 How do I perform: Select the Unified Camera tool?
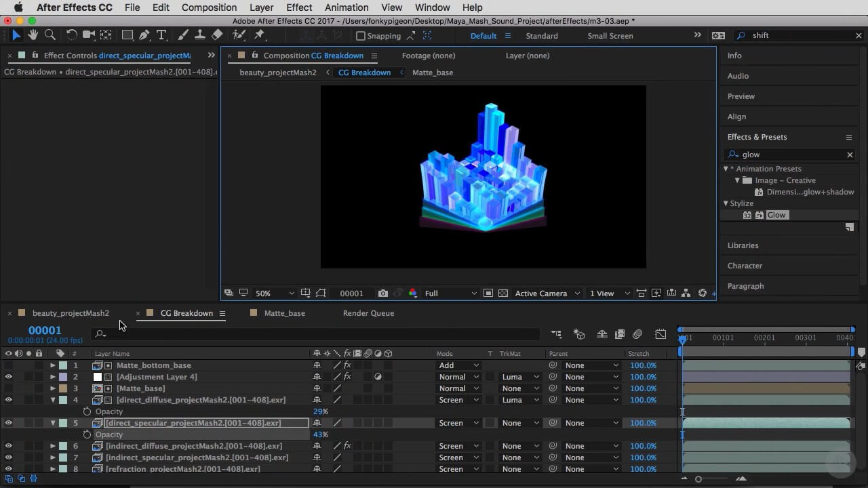pos(89,35)
